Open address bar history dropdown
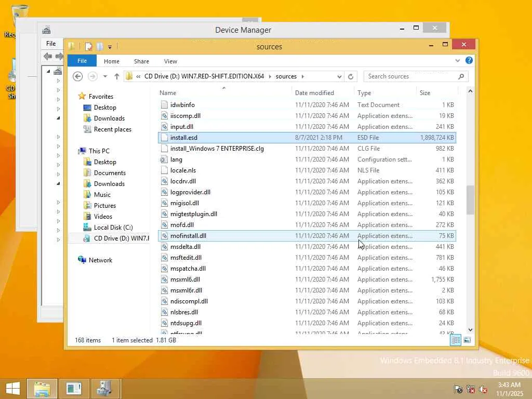Image resolution: width=532 pixels, height=399 pixels. (x=339, y=77)
